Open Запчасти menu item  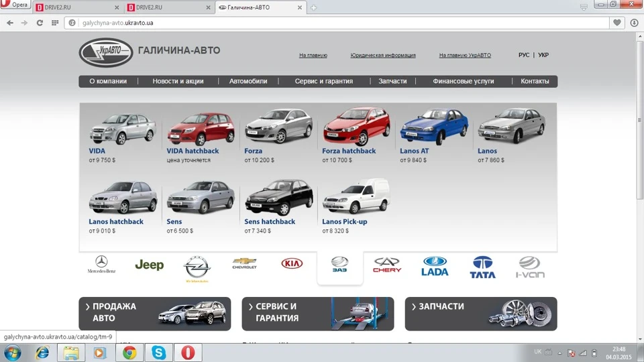click(392, 81)
